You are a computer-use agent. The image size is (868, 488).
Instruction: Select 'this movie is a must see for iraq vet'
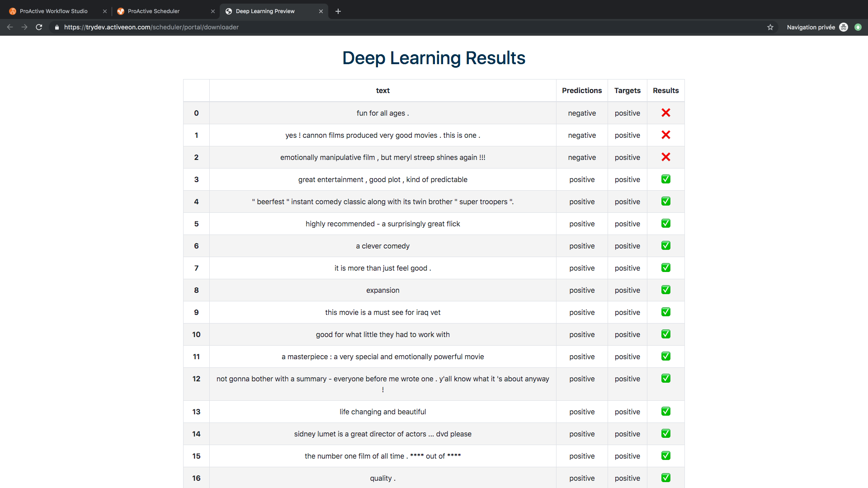coord(383,312)
